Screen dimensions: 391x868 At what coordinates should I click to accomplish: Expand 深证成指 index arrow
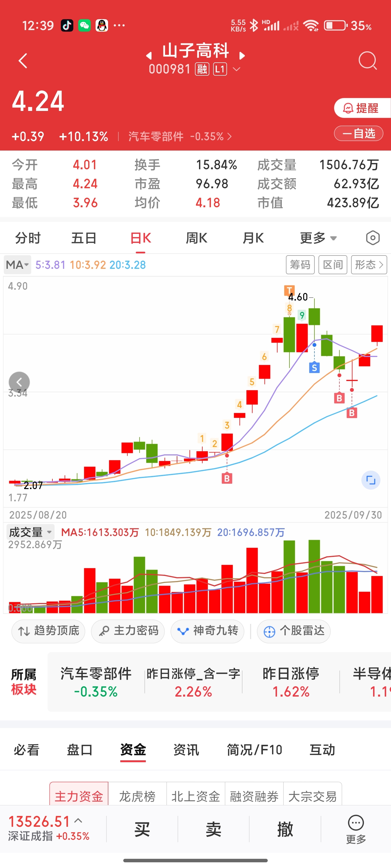tap(78, 821)
